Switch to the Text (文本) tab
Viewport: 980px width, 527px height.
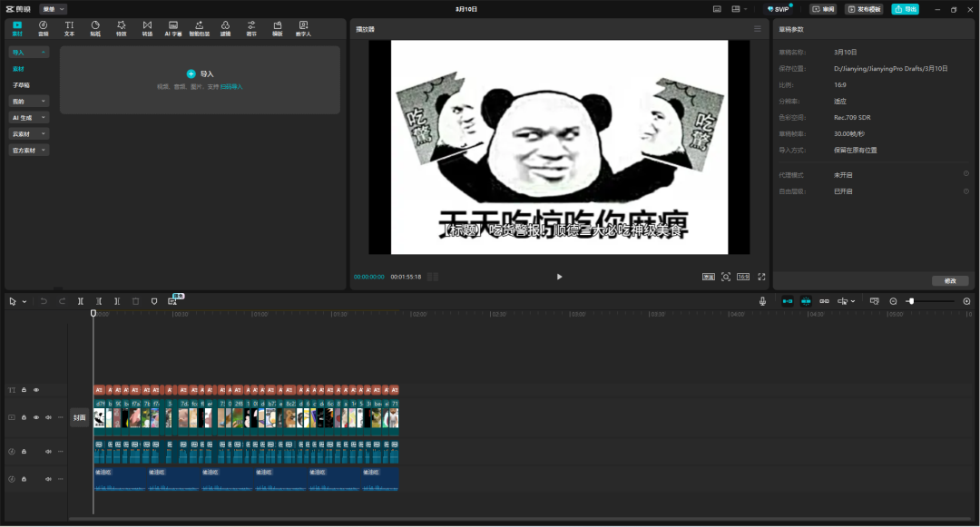coord(69,28)
